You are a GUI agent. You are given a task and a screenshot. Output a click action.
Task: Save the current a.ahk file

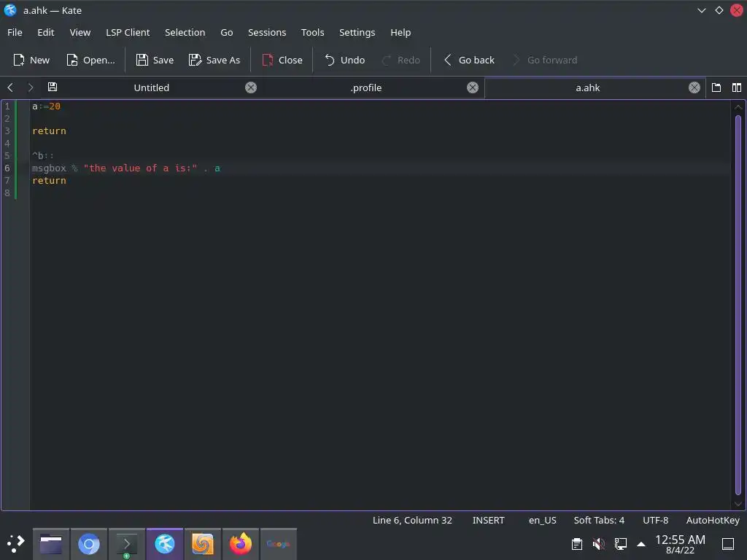pos(155,60)
